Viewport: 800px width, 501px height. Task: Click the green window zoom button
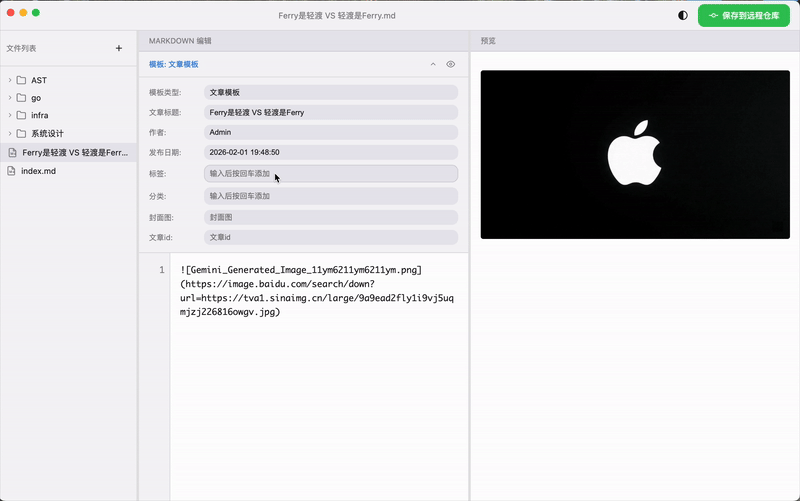(36, 12)
